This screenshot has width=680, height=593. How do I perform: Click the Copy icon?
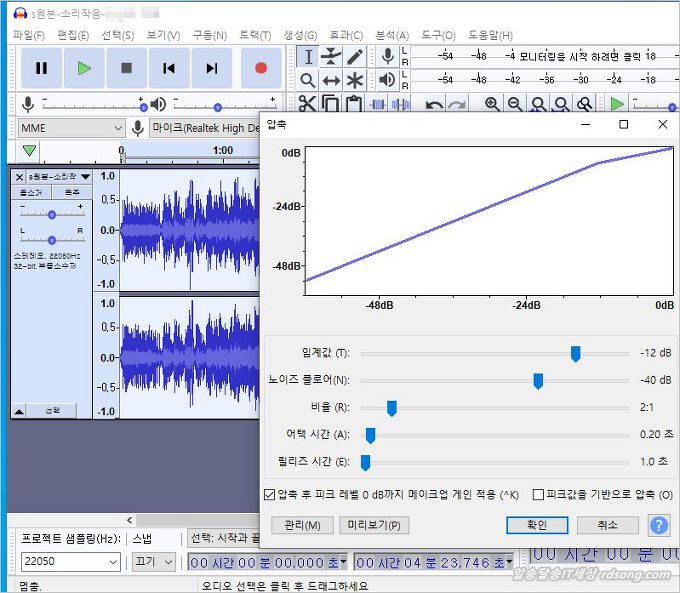tap(331, 104)
